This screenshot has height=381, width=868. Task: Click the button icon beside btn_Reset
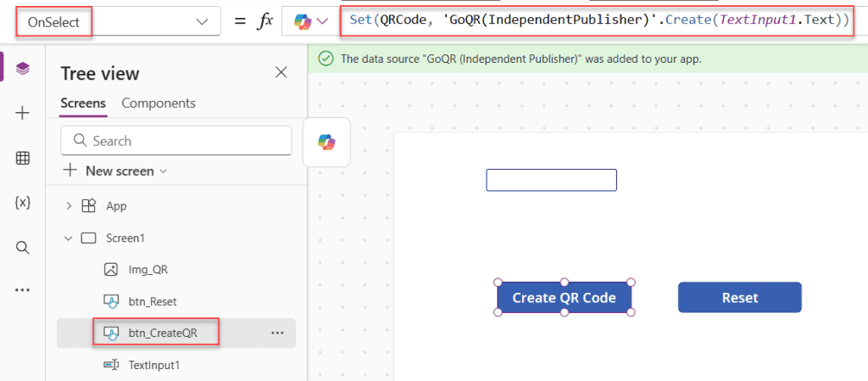(x=111, y=301)
